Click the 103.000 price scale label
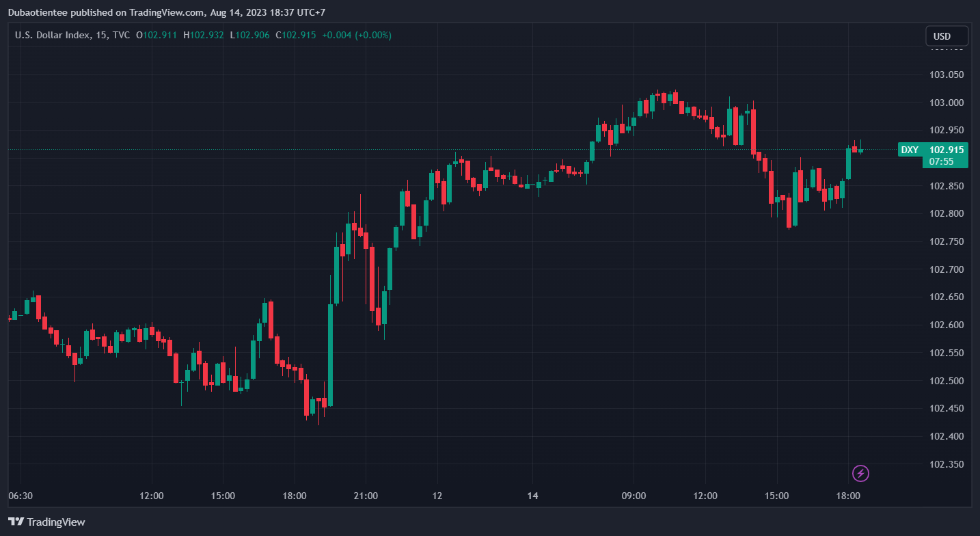The width and height of the screenshot is (980, 536). (x=946, y=103)
